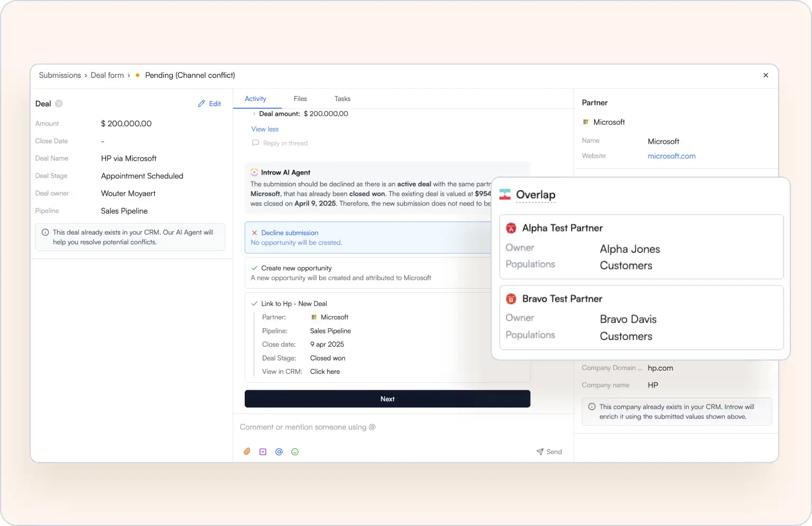Open the microsoft.com website link
812x526 pixels.
coord(671,156)
